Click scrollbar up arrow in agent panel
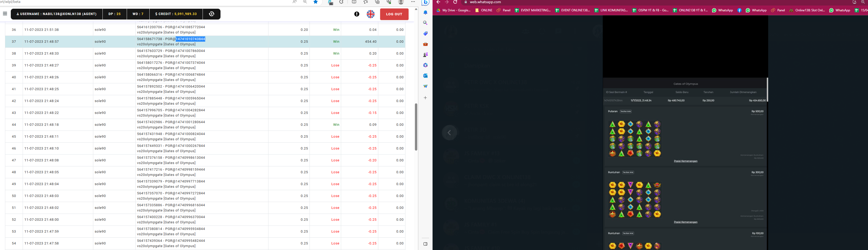This screenshot has width=868, height=250. [416, 9]
